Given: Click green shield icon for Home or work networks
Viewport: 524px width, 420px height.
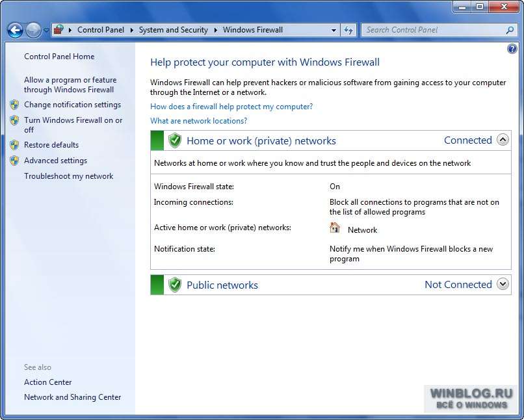Looking at the screenshot, I should pos(174,140).
